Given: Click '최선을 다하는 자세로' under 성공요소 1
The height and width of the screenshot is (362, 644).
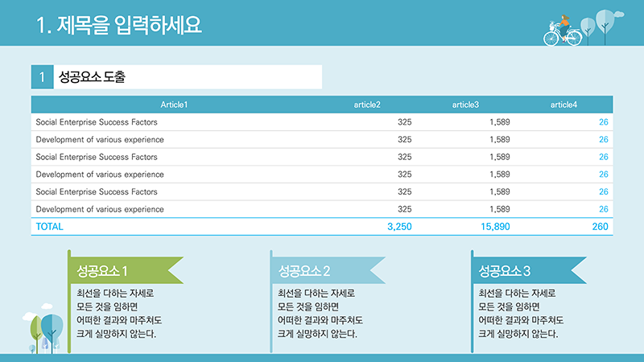Looking at the screenshot, I should coord(115,293).
